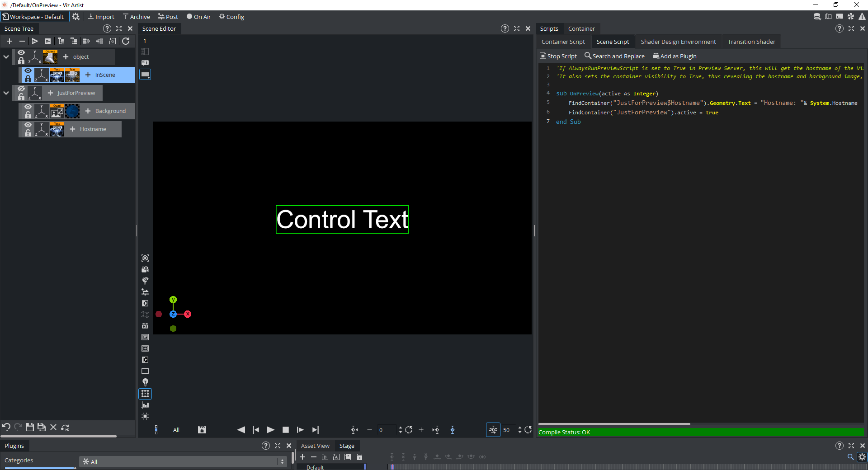Toggle visibility eye of the Background container
868x470 pixels.
28,107
